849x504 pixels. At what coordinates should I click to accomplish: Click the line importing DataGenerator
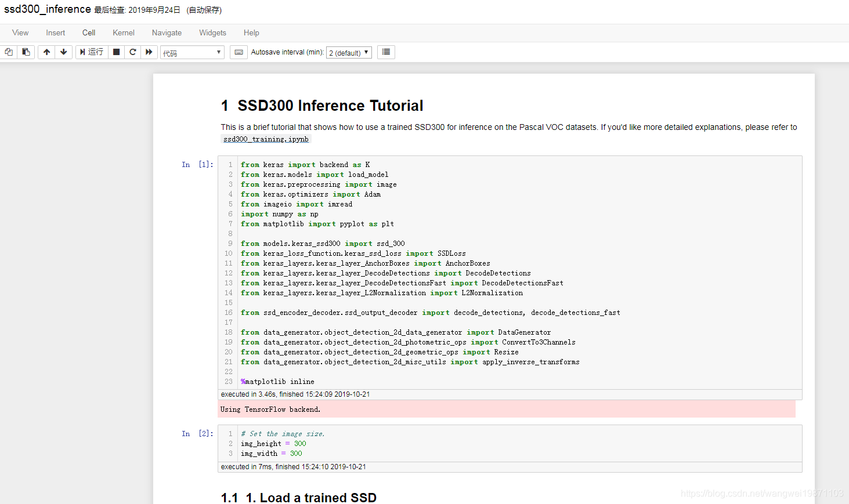click(x=396, y=332)
